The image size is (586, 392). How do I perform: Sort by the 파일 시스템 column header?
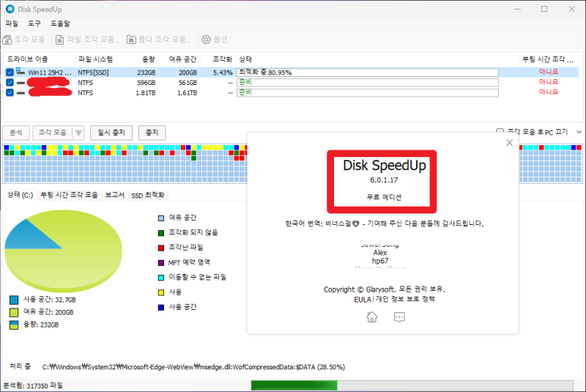point(96,59)
